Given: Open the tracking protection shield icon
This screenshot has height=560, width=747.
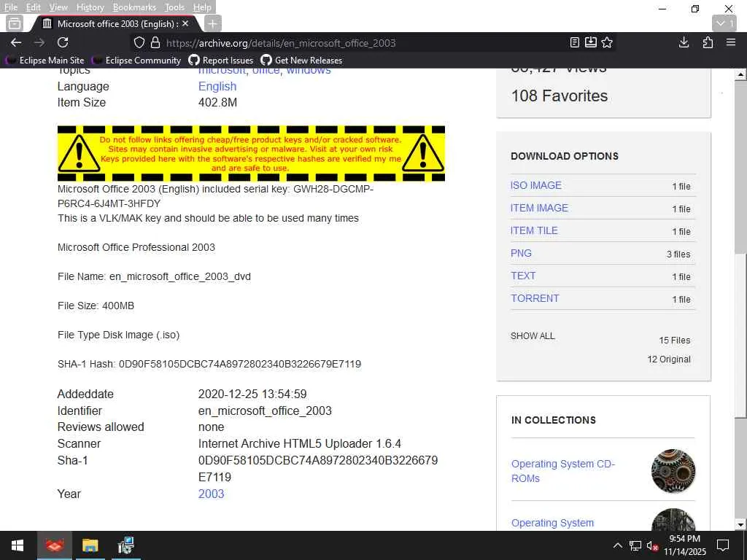Looking at the screenshot, I should (139, 43).
